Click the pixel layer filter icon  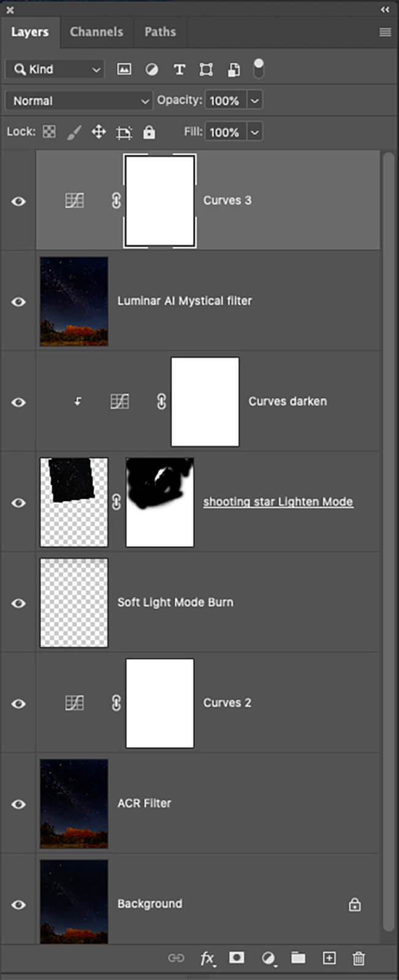coord(124,69)
